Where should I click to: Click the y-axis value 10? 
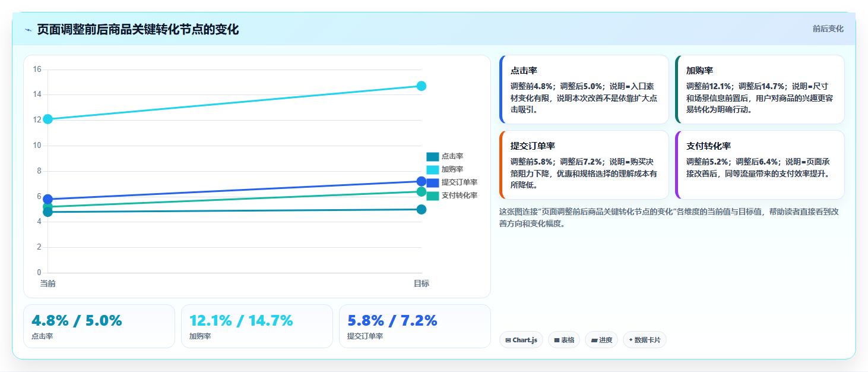(x=37, y=146)
